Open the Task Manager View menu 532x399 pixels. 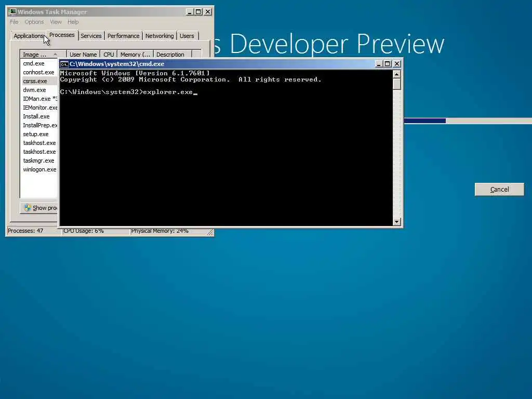click(56, 22)
